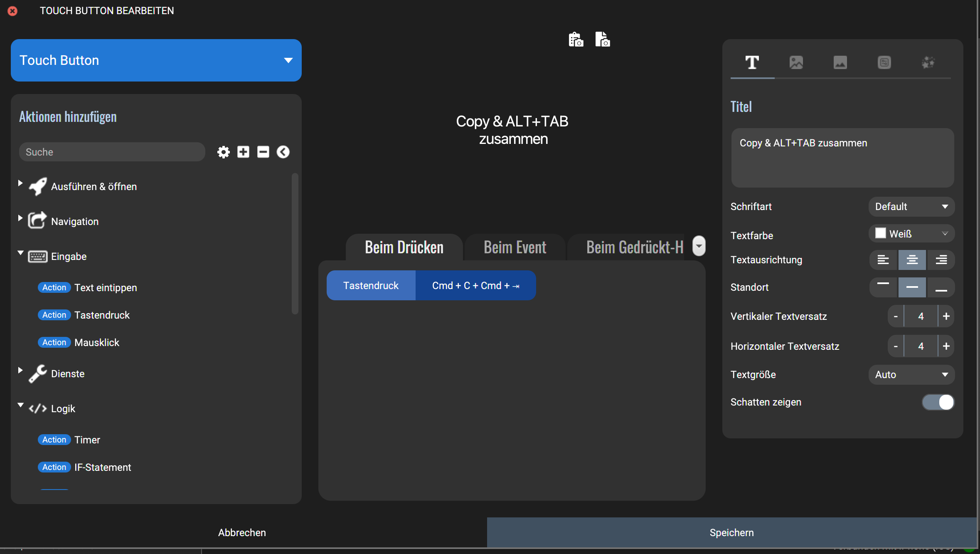Viewport: 980px width, 554px height.
Task: Switch to the icon image tab
Action: (796, 62)
